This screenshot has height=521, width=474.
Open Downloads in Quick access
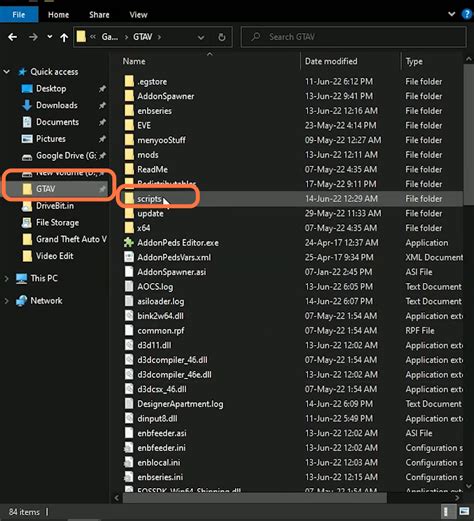coord(57,105)
